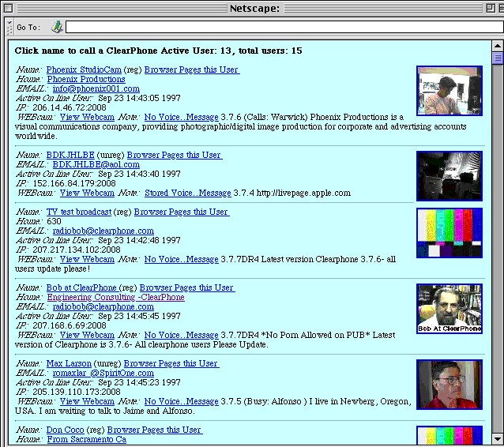Open From Sacramento Ca home link
The image size is (504, 447).
tap(87, 439)
